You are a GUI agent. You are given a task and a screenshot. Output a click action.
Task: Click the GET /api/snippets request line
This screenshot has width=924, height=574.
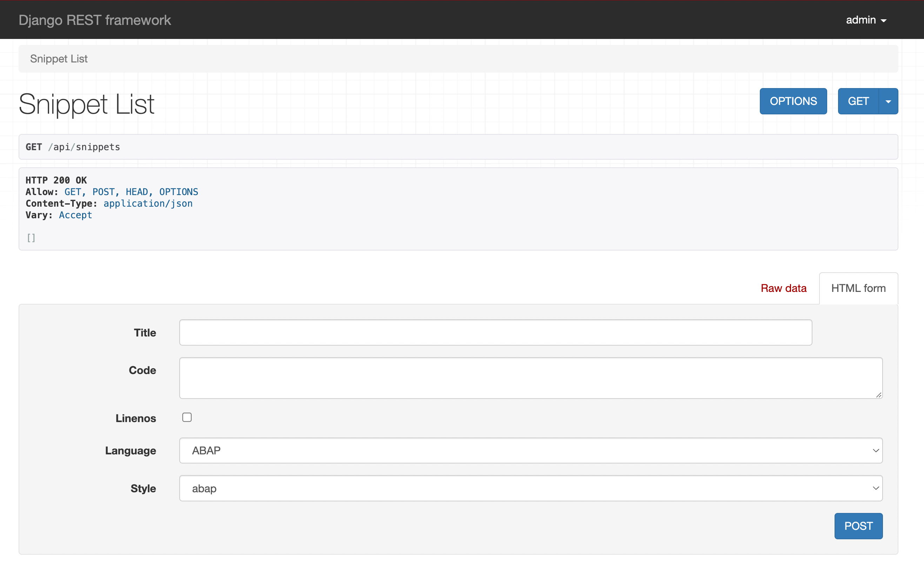[x=73, y=147]
